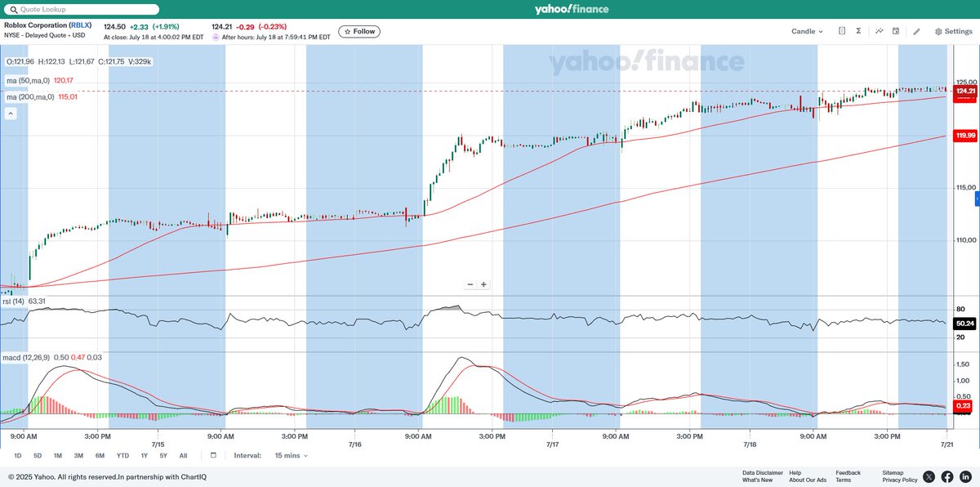
Task: Open the Sitemap link
Action: [893, 472]
